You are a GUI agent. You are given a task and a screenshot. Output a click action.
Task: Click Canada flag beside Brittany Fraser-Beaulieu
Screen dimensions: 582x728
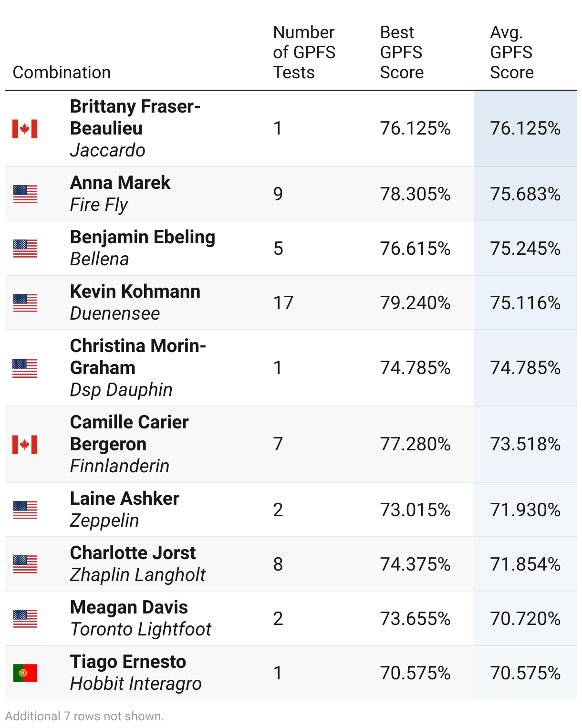[25, 129]
